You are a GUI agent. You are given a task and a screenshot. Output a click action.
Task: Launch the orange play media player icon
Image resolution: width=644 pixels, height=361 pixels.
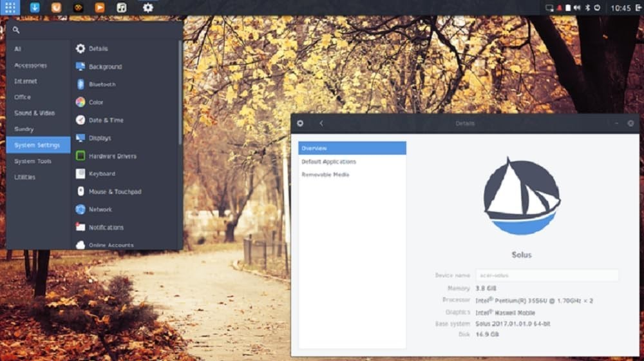pyautogui.click(x=99, y=7)
